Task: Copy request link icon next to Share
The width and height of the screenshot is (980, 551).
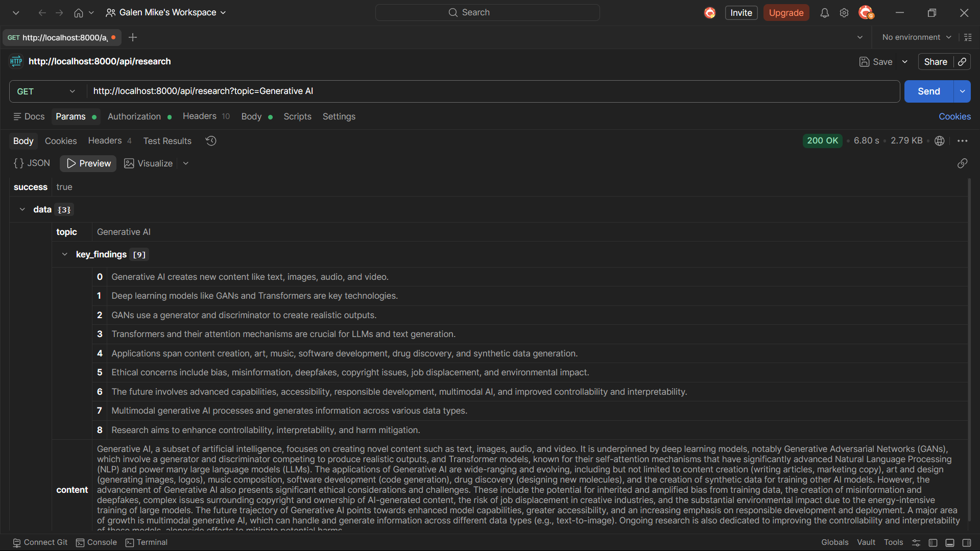Action: [962, 62]
